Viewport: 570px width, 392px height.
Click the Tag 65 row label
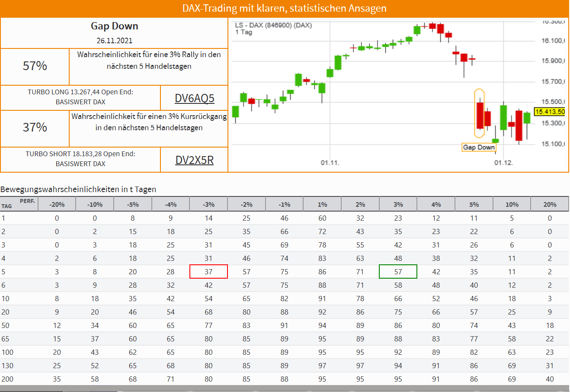point(5,339)
